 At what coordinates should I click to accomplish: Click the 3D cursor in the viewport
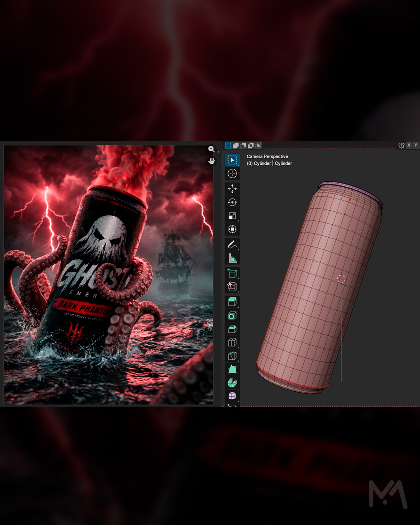tap(341, 279)
